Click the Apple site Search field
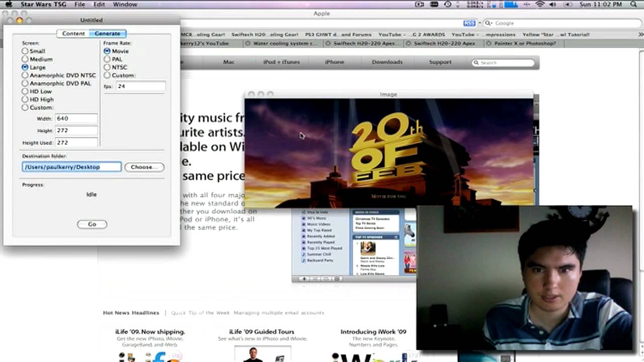Image resolution: width=644 pixels, height=362 pixels. [x=503, y=63]
